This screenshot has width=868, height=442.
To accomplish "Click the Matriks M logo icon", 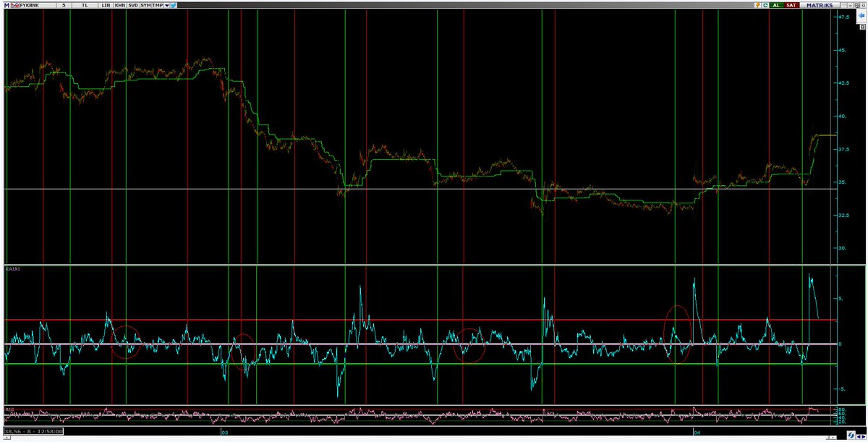I will (7, 5).
